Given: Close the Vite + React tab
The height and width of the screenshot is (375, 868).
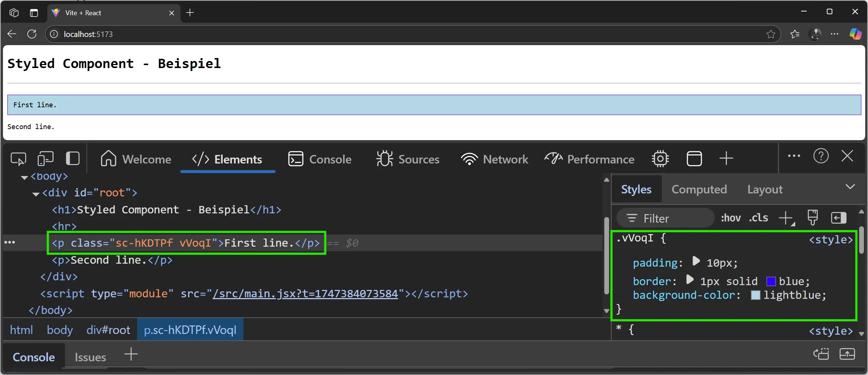Looking at the screenshot, I should pyautogui.click(x=171, y=13).
